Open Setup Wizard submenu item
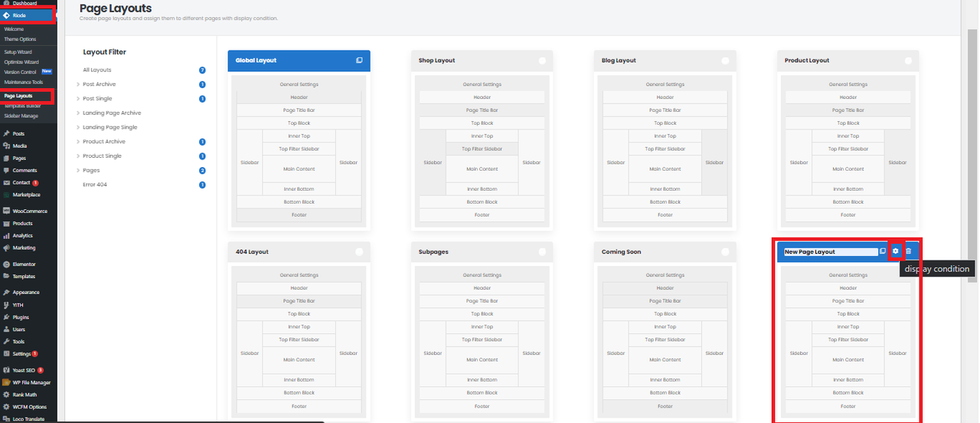Screen dimensions: 980x423 (18, 52)
